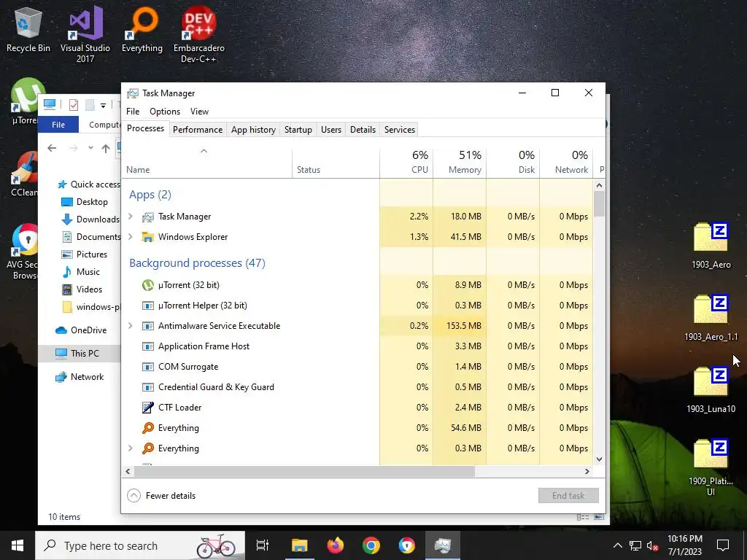Open the File menu in Task Manager
This screenshot has height=560, width=747.
click(x=133, y=112)
